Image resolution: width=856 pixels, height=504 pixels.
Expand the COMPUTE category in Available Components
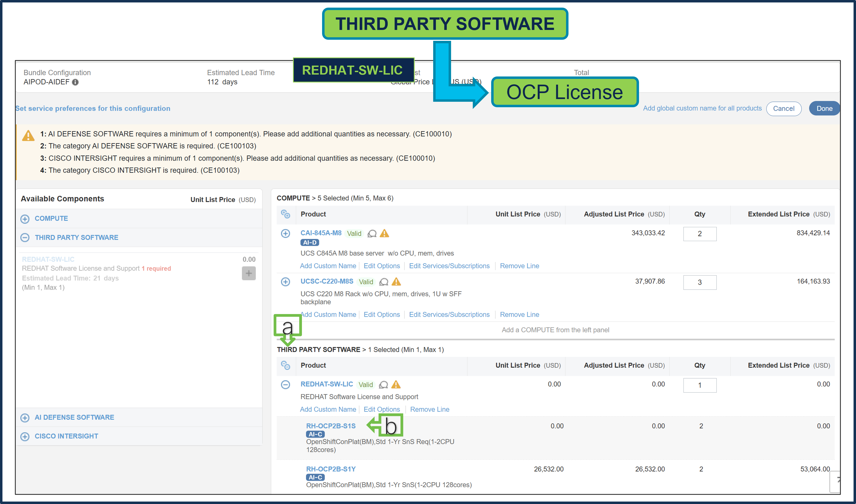[26, 219]
